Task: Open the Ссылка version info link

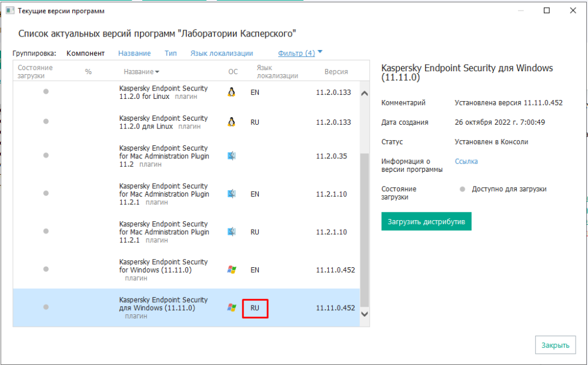Action: pos(466,161)
